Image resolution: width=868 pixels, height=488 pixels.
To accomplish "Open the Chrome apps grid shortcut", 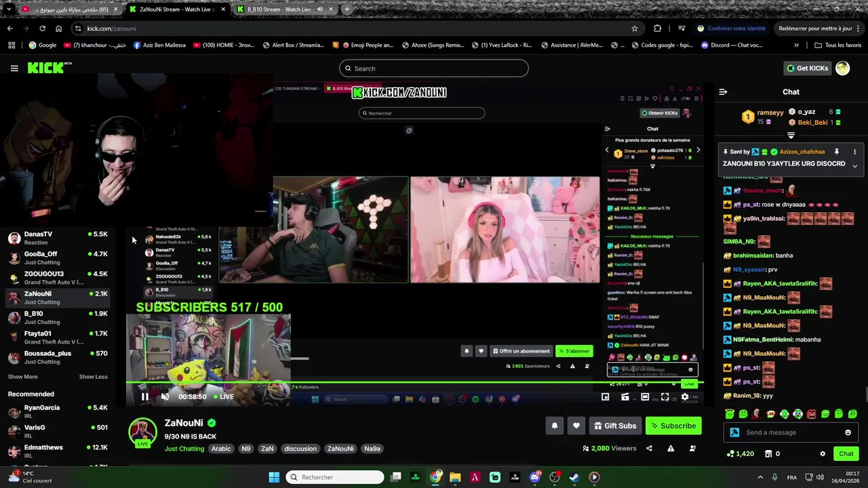I will [x=12, y=45].
